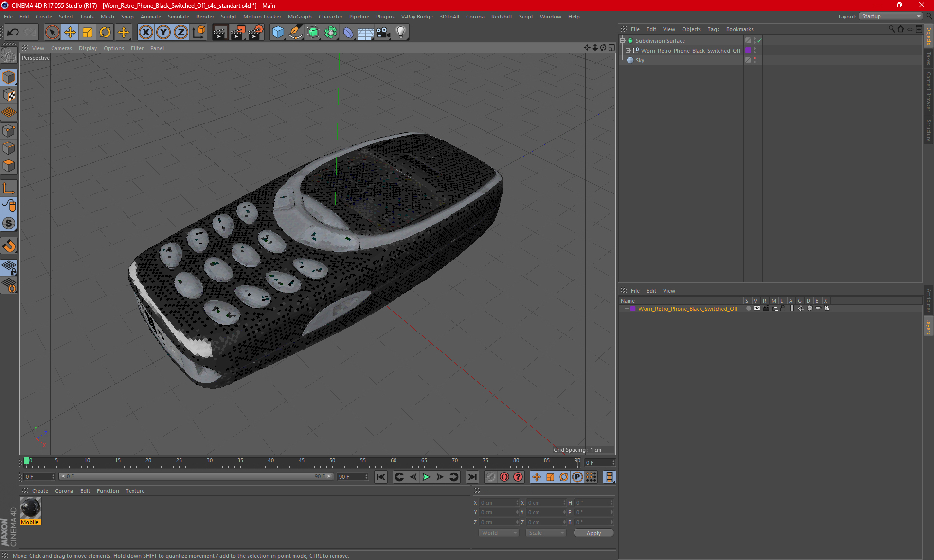Toggle X axis lock button
934x560 pixels.
145,33
